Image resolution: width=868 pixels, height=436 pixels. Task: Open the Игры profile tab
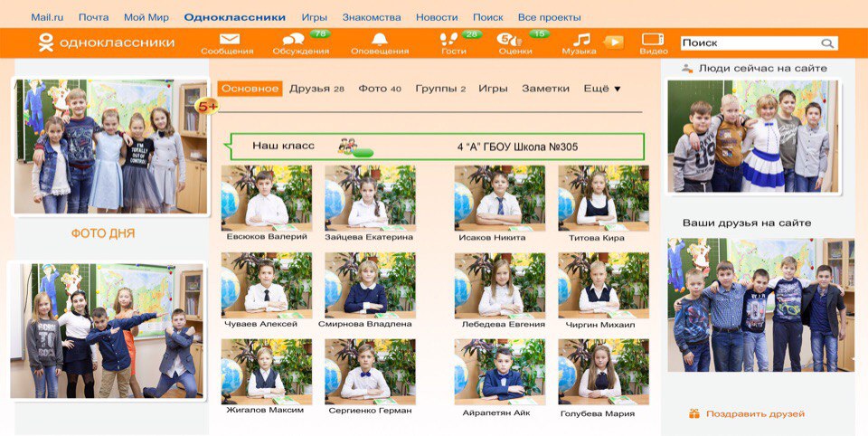(x=494, y=89)
